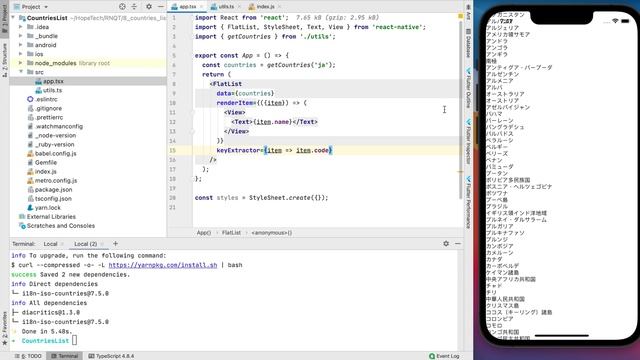Screen dimensions: 640x360
Task: Close the Local (2) terminal tab
Action: (x=102, y=244)
